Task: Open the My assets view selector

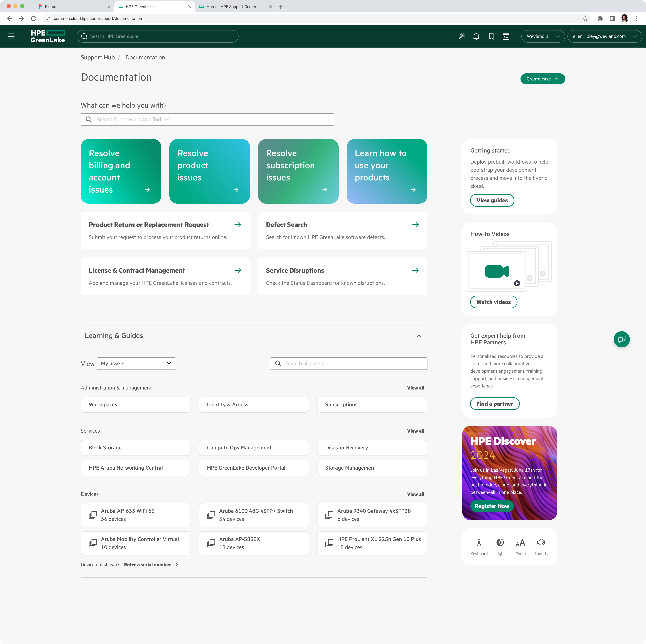Action: coord(136,363)
